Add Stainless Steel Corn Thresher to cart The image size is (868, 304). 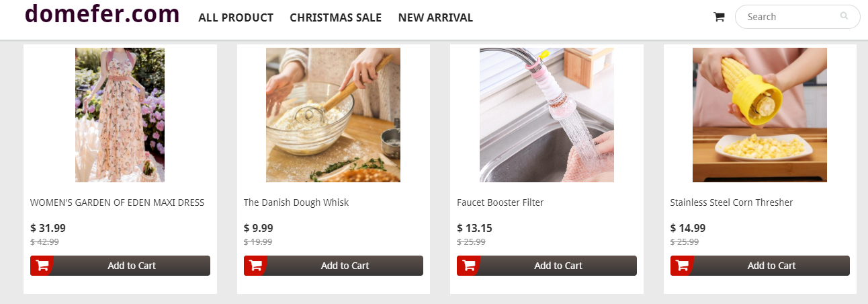[x=760, y=266]
